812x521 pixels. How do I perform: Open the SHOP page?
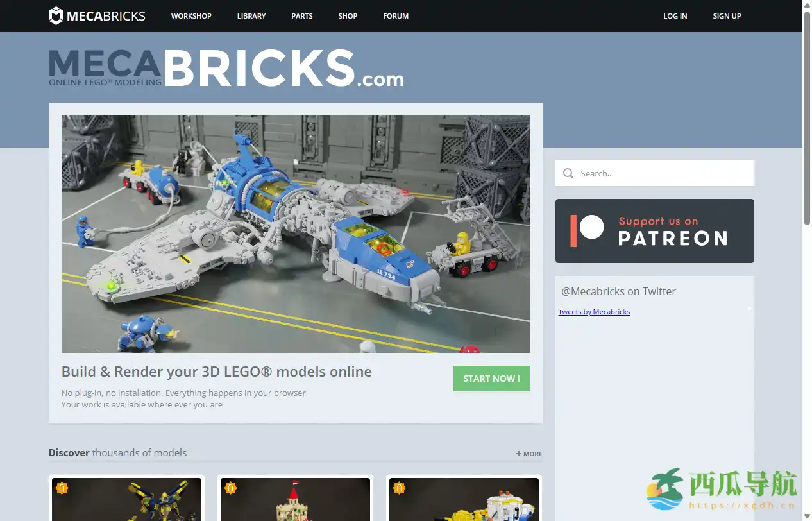[x=348, y=16]
